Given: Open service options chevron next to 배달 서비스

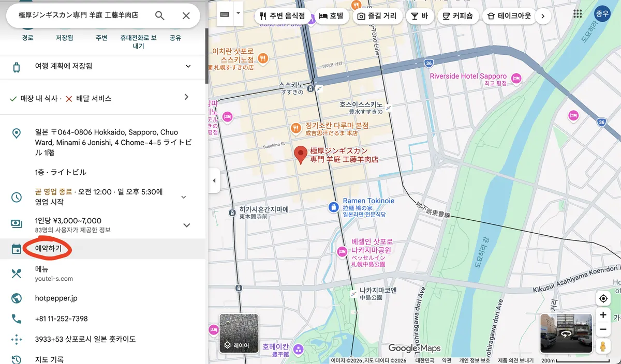Looking at the screenshot, I should [186, 97].
